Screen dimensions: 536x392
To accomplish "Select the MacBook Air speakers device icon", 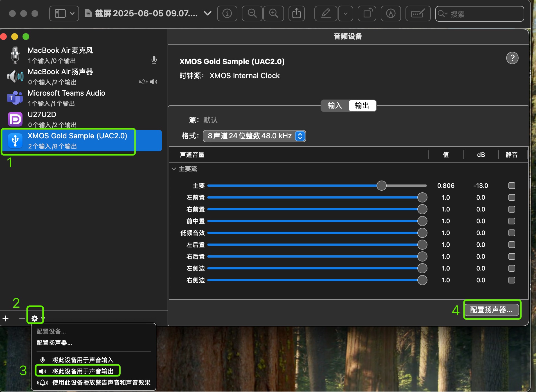I will 15,76.
